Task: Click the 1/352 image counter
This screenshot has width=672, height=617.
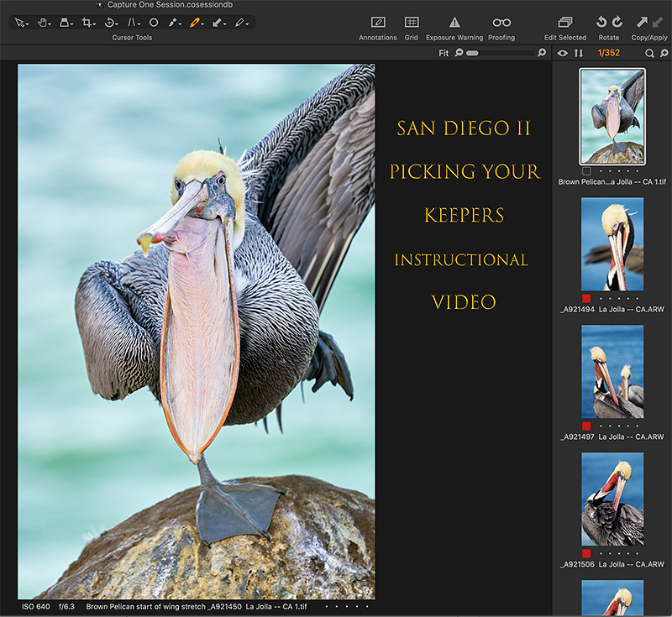Action: [x=608, y=53]
